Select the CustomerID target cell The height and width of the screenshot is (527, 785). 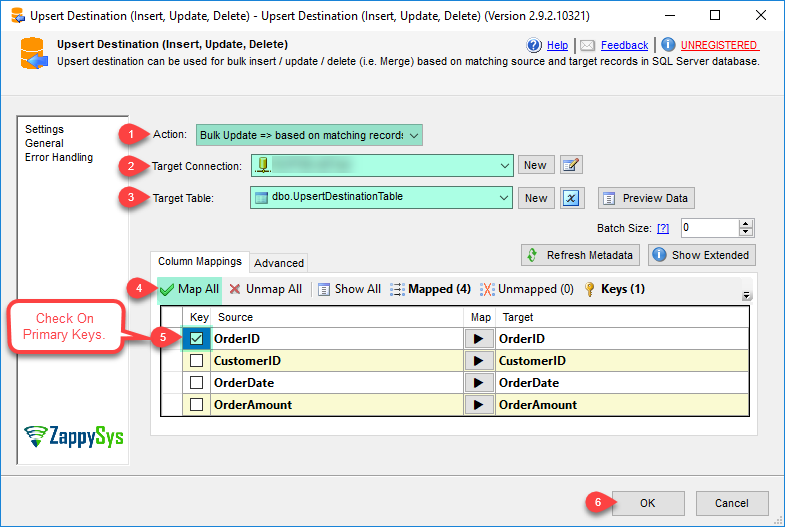point(622,361)
